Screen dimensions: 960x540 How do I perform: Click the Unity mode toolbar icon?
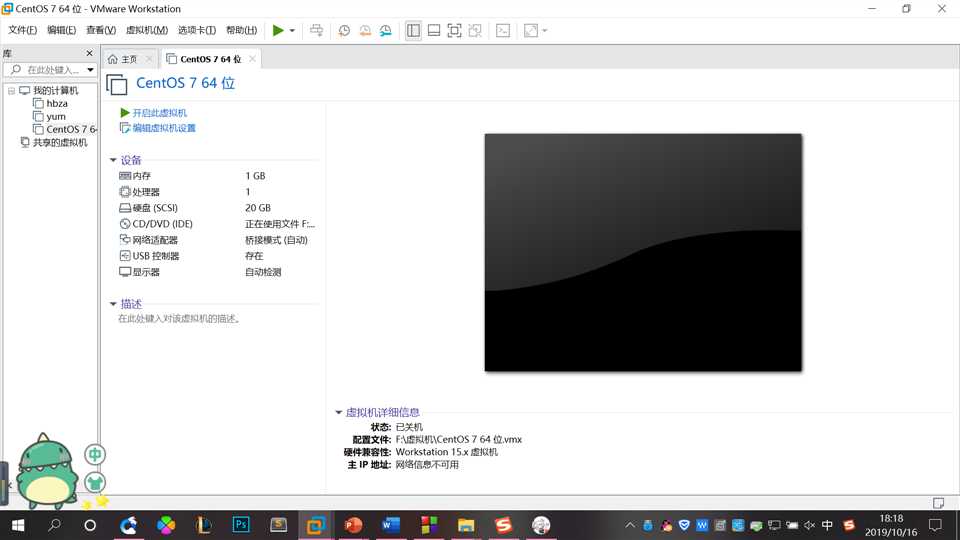(x=475, y=31)
